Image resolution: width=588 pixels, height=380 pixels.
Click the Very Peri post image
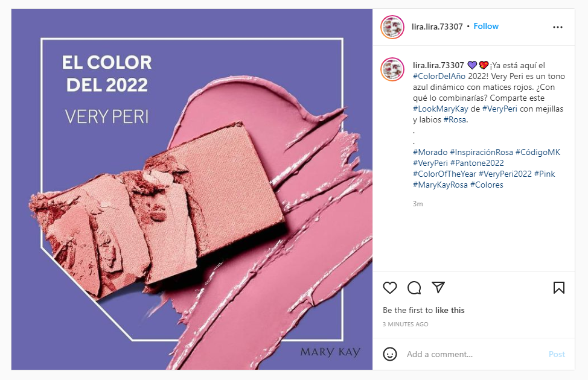tap(192, 189)
